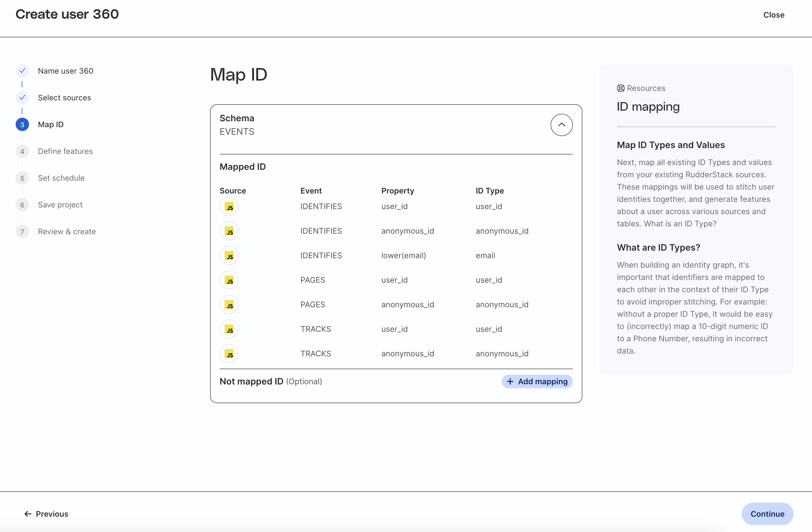Click step 6 circle for Save project
The width and height of the screenshot is (812, 532).
(22, 205)
